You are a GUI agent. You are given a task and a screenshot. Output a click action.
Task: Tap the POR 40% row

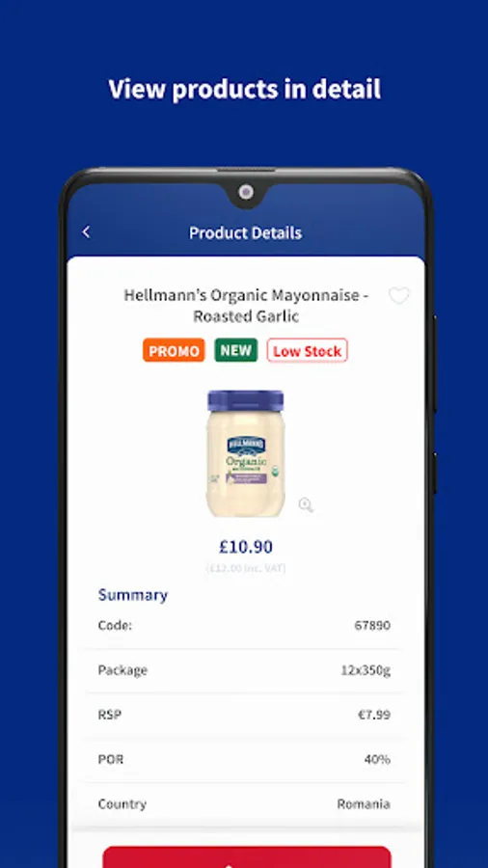[x=244, y=760]
